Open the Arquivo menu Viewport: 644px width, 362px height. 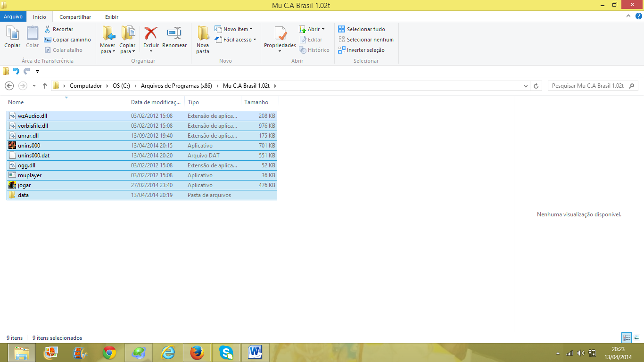(13, 17)
